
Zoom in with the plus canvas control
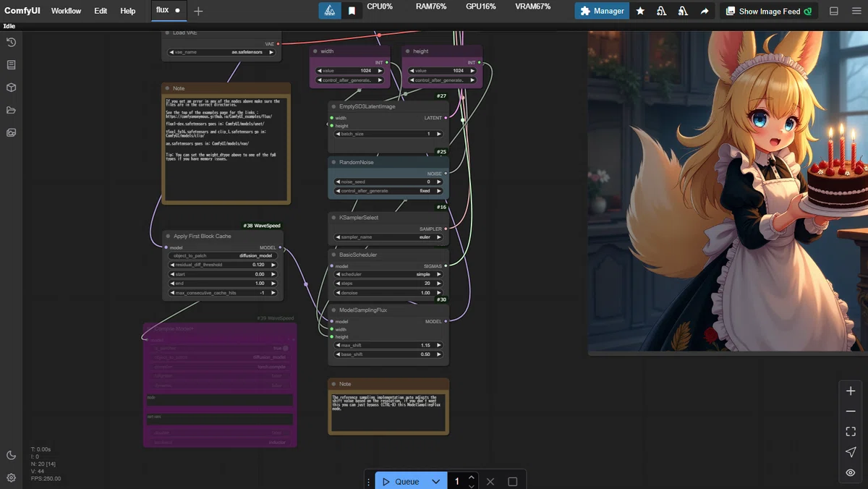coord(851,391)
